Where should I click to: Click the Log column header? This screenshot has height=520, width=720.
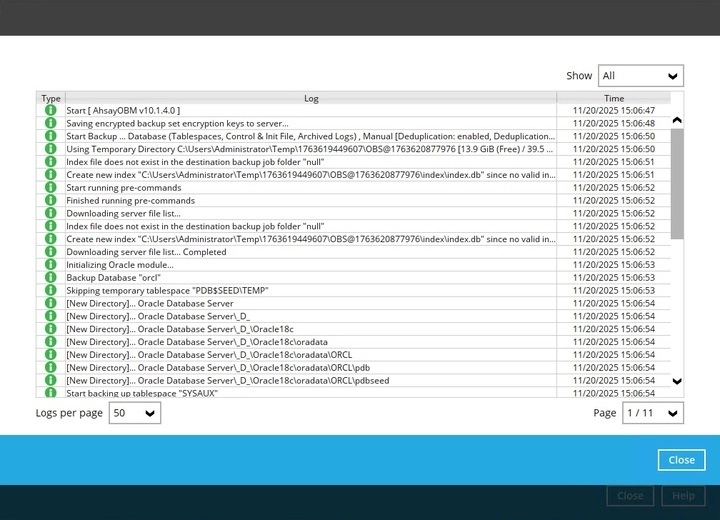click(311, 98)
